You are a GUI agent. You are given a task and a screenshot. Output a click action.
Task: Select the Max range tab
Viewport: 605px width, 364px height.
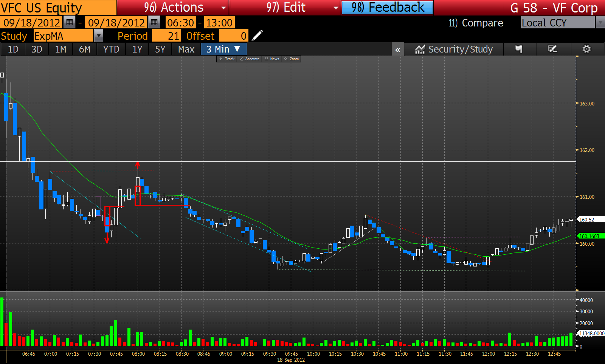186,49
